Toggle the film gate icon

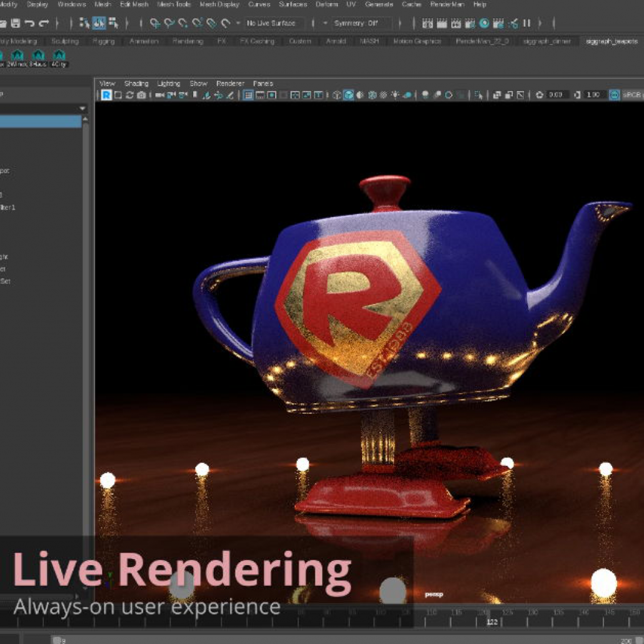[260, 95]
